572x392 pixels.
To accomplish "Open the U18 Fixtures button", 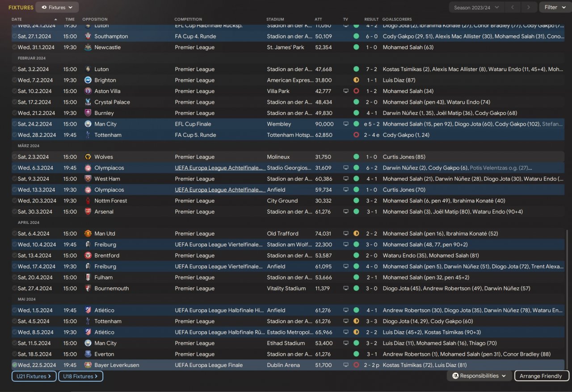I will [80, 376].
